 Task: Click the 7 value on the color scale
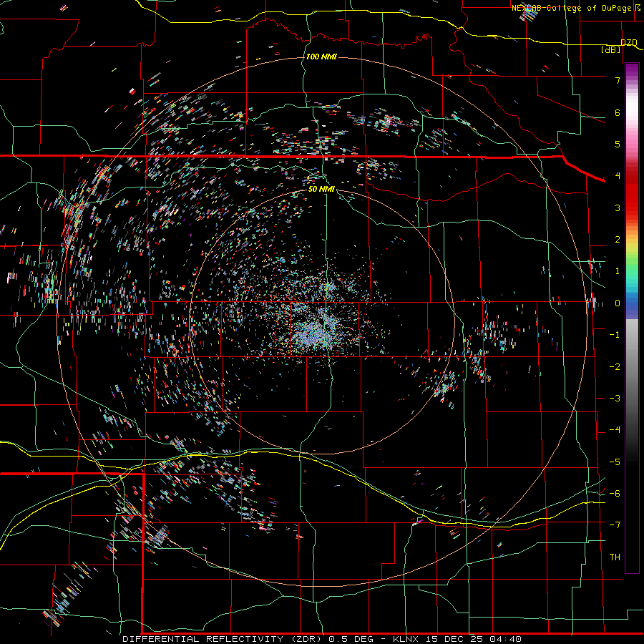pos(618,80)
